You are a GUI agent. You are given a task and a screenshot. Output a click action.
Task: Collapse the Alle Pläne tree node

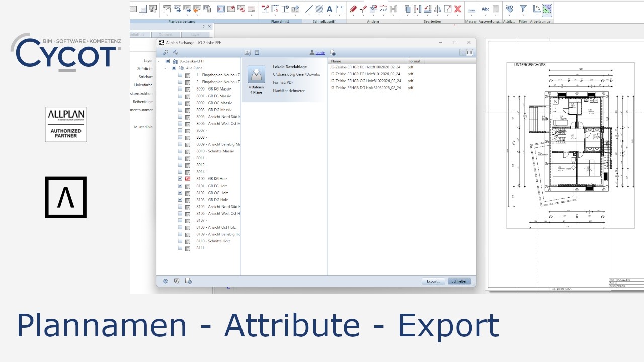165,68
